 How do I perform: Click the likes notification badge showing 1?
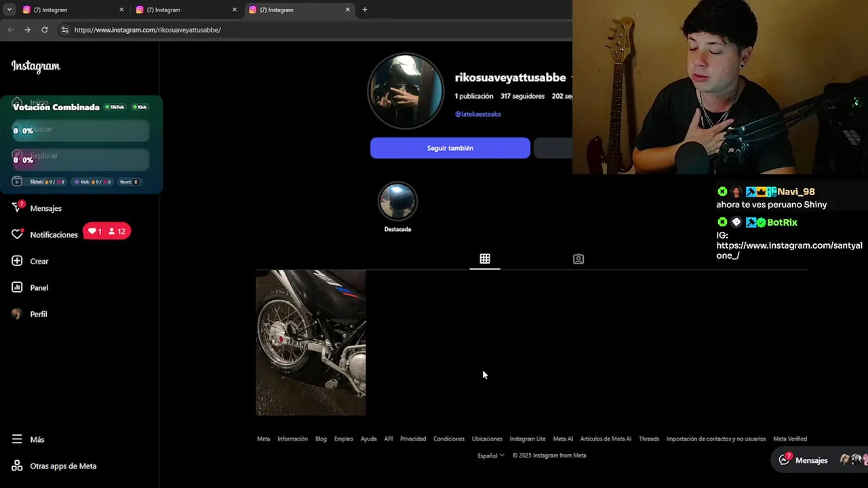tap(94, 232)
